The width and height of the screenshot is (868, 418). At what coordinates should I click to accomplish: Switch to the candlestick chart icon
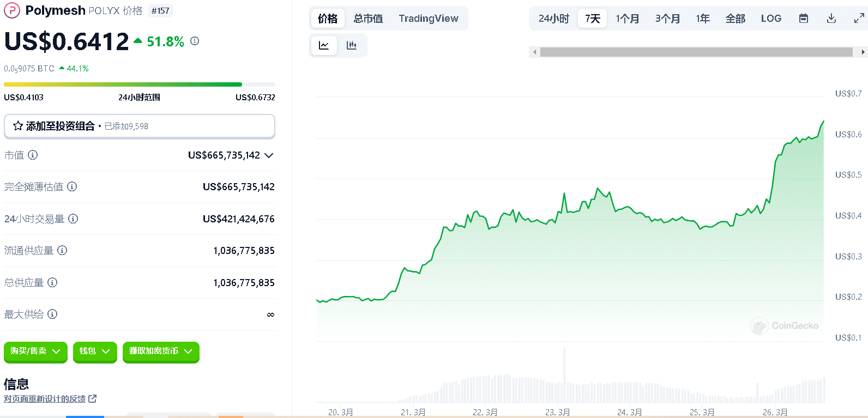[352, 45]
